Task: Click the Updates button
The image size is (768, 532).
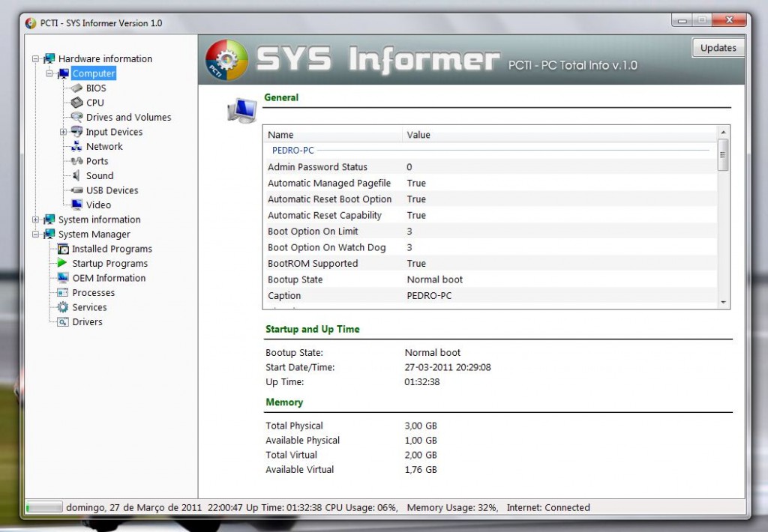Action: 718,47
